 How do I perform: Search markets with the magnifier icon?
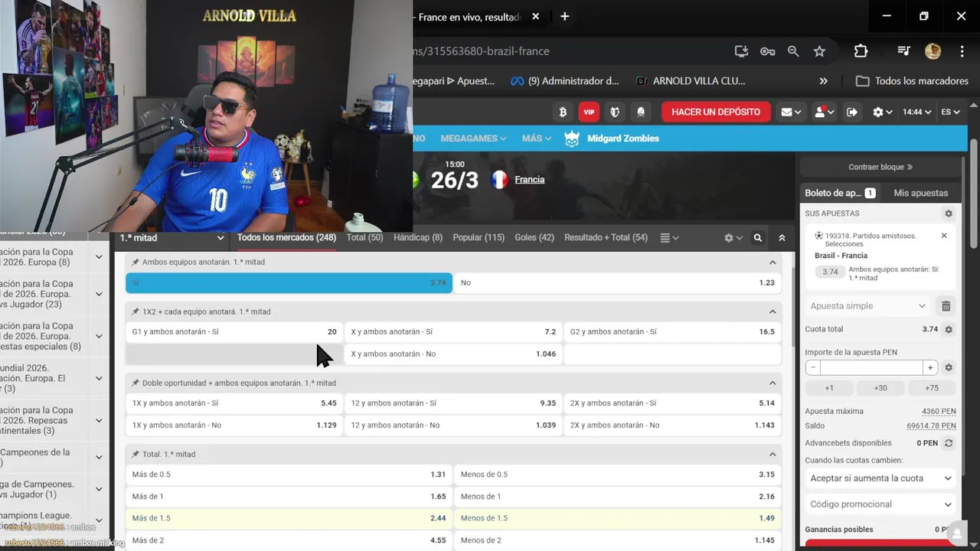pyautogui.click(x=758, y=238)
